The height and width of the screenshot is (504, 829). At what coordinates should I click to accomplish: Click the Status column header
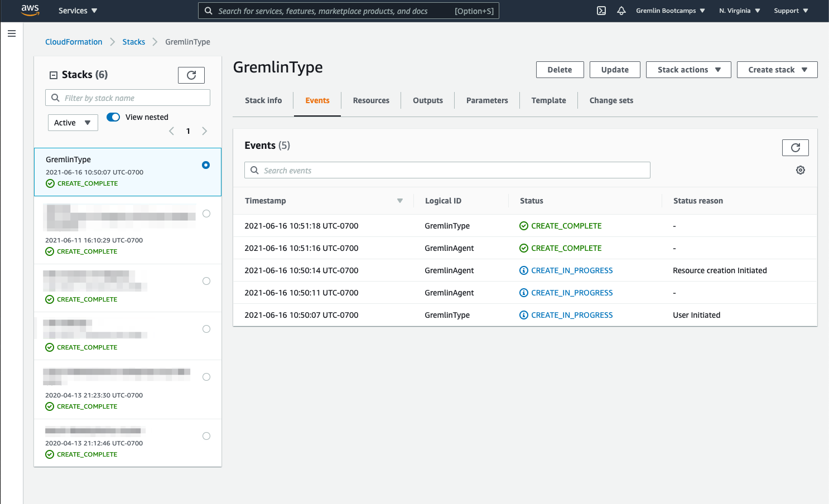coord(531,201)
